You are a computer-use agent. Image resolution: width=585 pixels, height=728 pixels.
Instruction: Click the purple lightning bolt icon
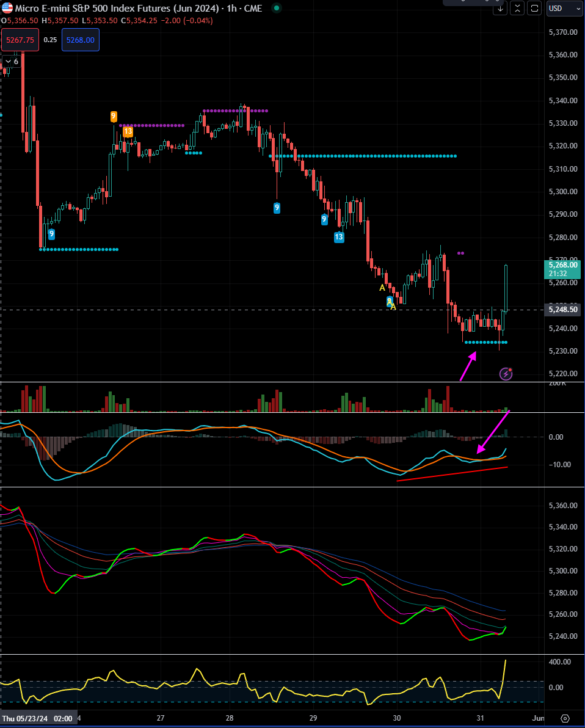tap(506, 374)
